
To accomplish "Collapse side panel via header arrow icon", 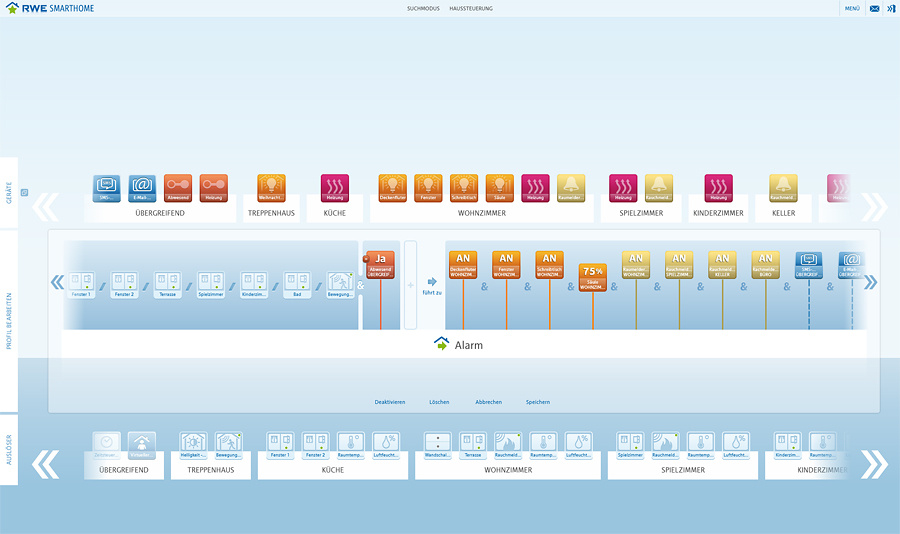I will pos(891,9).
